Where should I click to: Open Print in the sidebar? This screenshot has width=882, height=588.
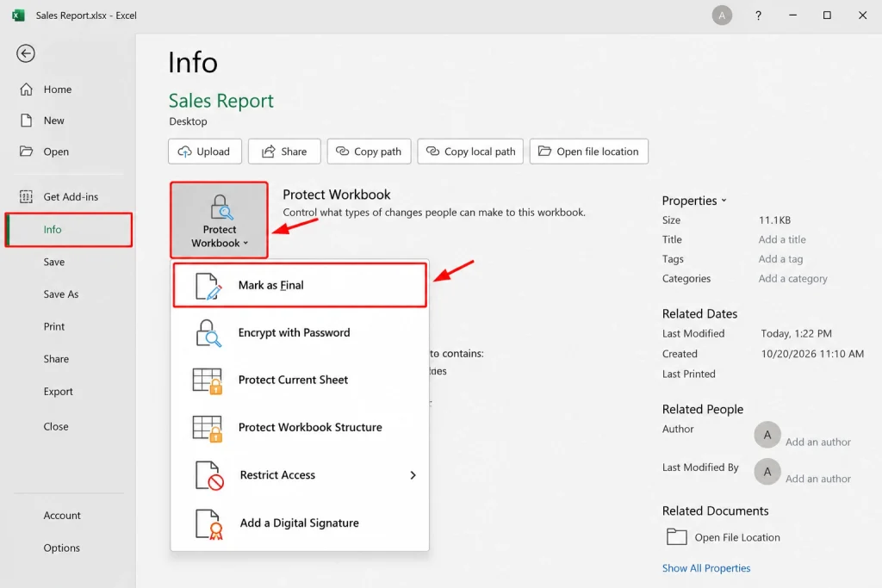tap(54, 326)
